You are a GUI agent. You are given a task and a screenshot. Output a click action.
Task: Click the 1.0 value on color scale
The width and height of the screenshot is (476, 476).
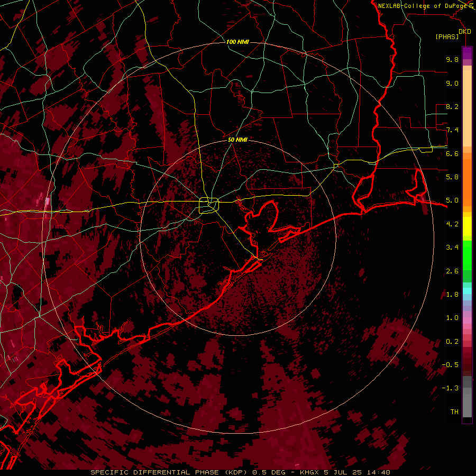click(452, 318)
